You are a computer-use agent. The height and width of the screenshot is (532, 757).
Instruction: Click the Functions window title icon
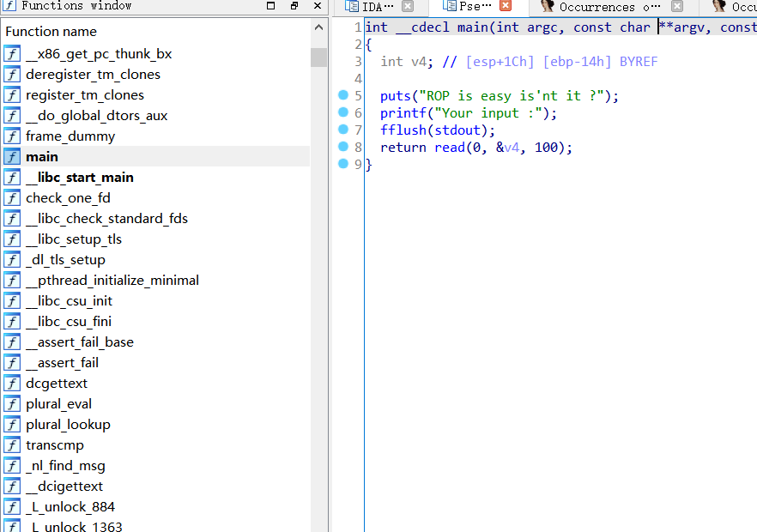[9, 6]
